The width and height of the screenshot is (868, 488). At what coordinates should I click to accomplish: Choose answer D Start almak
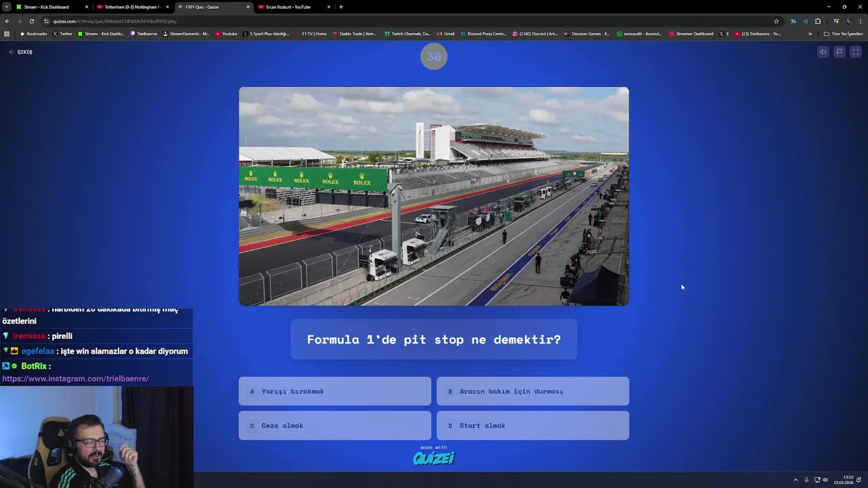(532, 426)
